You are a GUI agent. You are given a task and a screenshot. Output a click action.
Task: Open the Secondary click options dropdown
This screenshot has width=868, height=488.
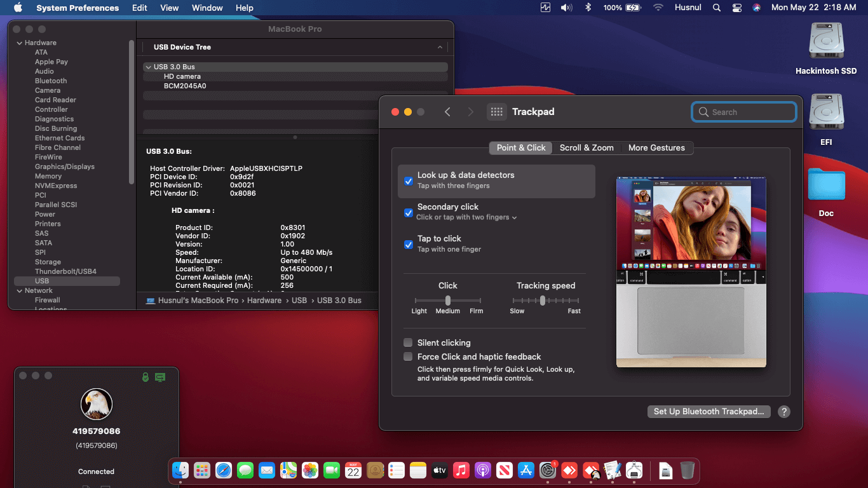point(466,217)
